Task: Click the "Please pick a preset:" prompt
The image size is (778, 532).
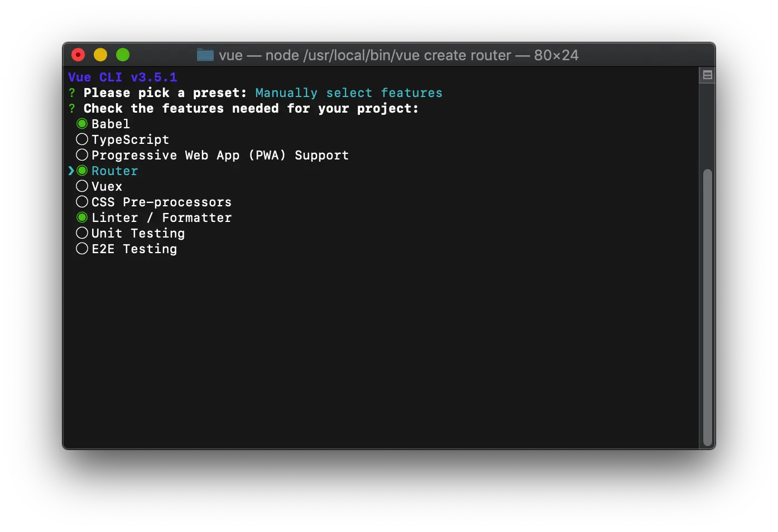Action: [x=165, y=93]
